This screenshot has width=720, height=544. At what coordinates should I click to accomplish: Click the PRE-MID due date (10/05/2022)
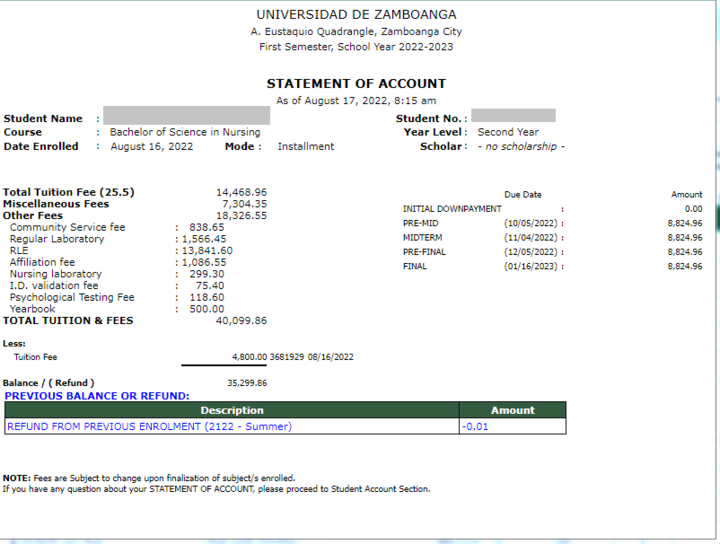(531, 223)
